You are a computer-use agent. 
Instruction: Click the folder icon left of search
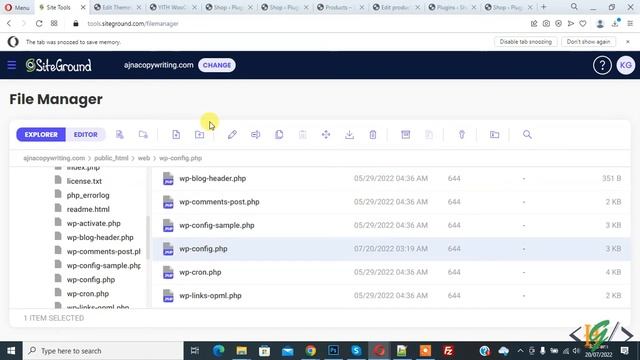tap(494, 134)
